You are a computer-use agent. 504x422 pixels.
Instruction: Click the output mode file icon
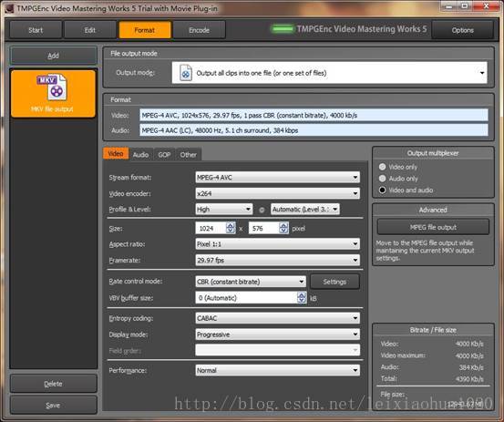(186, 73)
